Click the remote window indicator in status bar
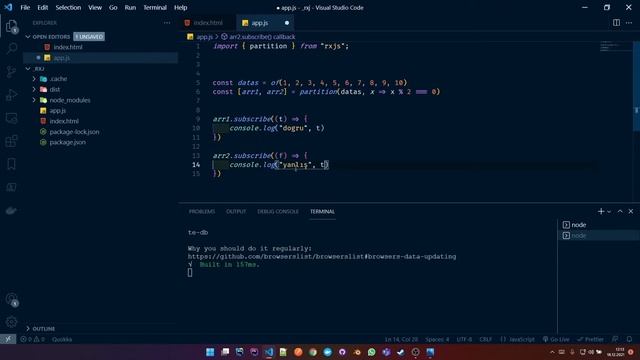Viewport: 640px width, 360px height. tap(8, 339)
